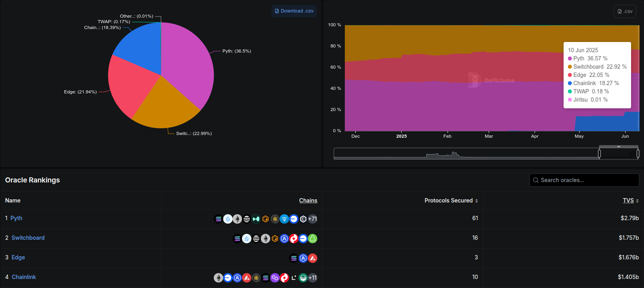Click the Ethereum icon in the Chainlink row
This screenshot has width=644, height=288.
pyautogui.click(x=218, y=278)
